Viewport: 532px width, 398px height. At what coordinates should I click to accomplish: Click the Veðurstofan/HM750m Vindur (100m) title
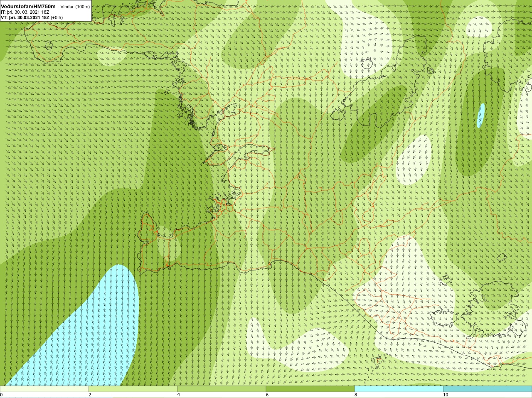[x=45, y=6]
